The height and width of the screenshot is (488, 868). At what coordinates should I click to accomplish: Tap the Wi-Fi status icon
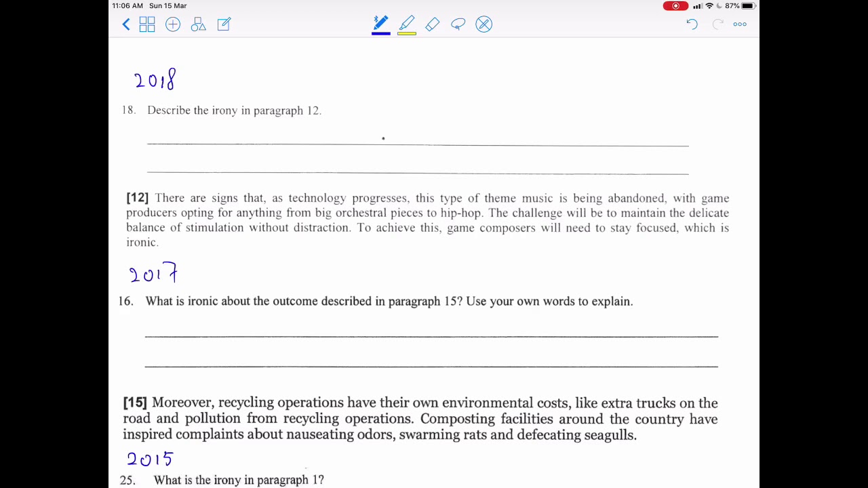[x=709, y=6]
